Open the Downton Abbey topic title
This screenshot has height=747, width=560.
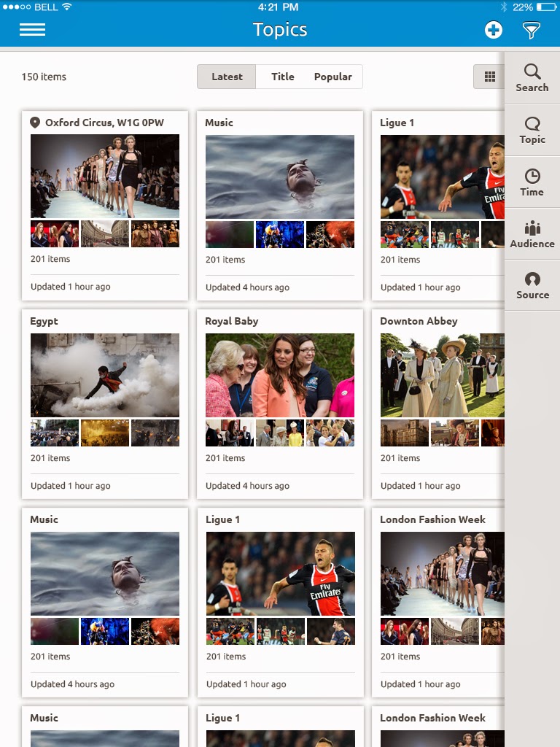(x=419, y=321)
